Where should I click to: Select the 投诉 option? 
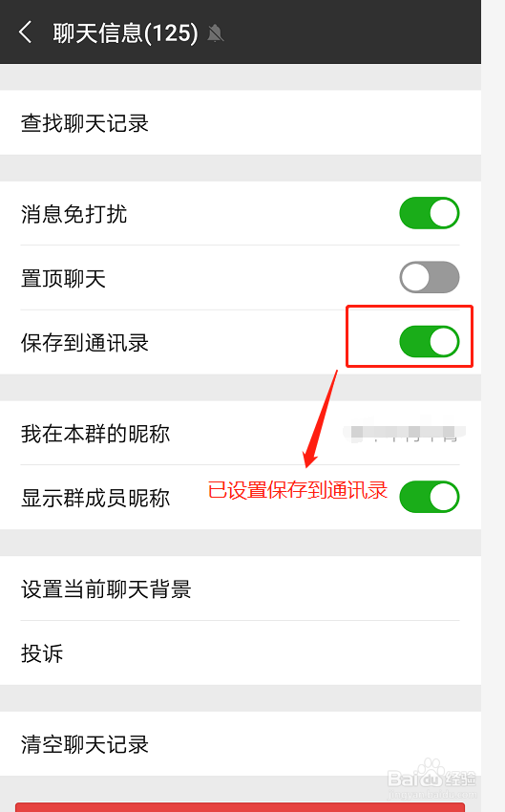[241, 653]
